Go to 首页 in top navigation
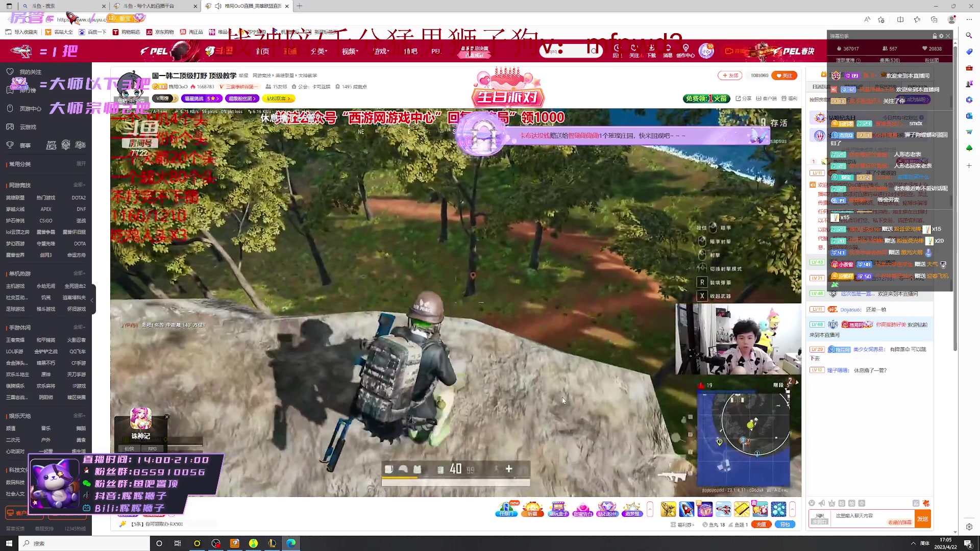Screen dimensions: 980x551 [x=262, y=51]
